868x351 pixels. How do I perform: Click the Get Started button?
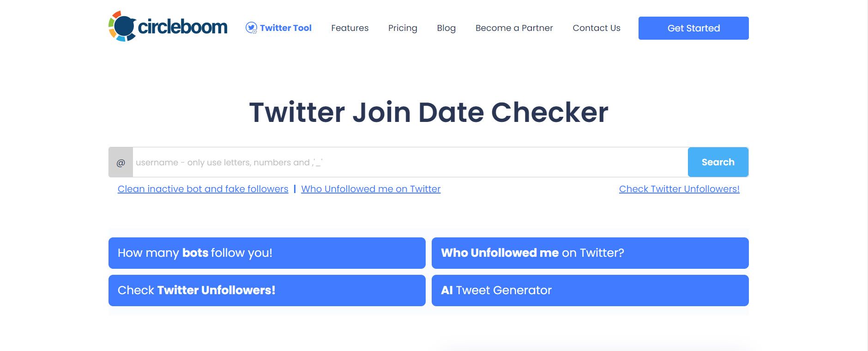(693, 28)
